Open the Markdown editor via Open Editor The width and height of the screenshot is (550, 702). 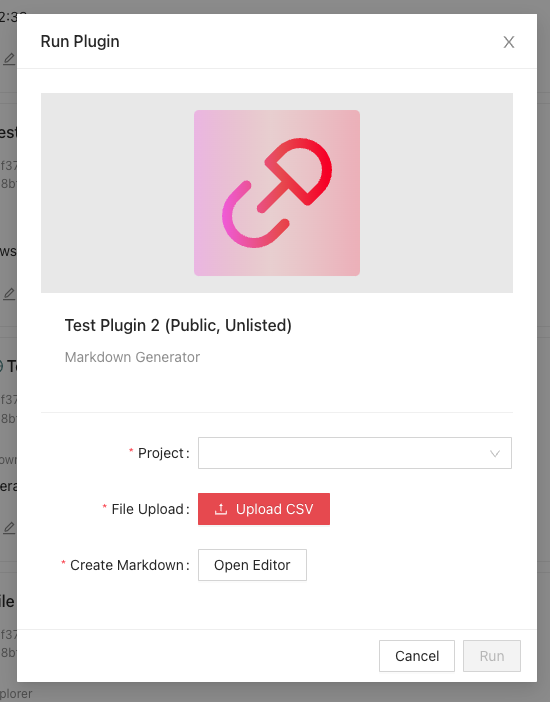click(x=252, y=565)
